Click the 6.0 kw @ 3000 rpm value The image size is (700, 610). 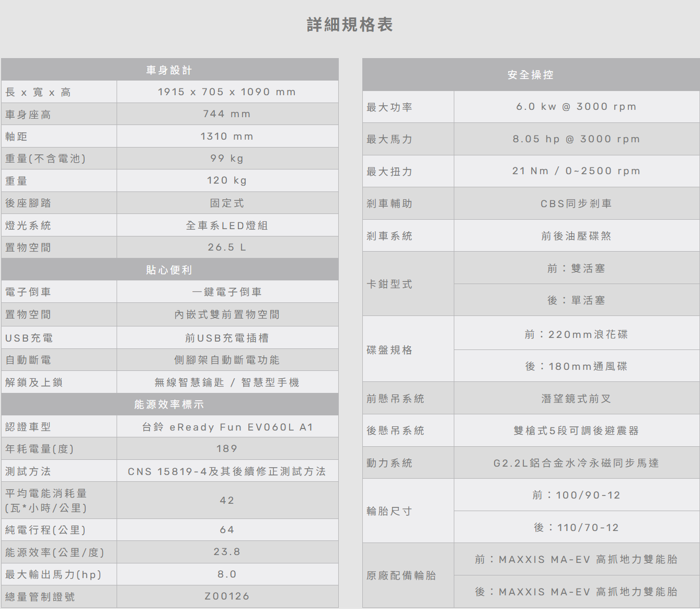[x=576, y=107]
